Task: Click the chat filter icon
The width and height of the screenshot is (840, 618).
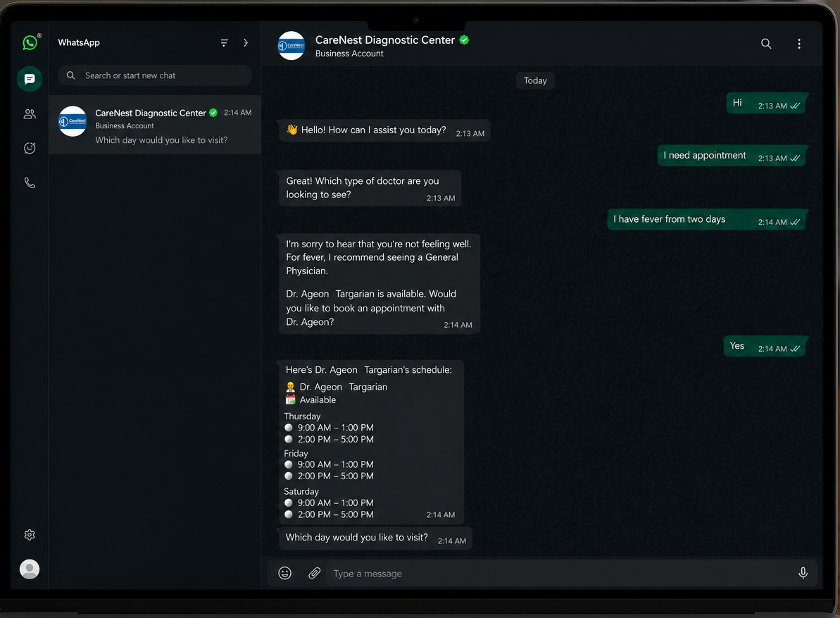Action: tap(224, 43)
